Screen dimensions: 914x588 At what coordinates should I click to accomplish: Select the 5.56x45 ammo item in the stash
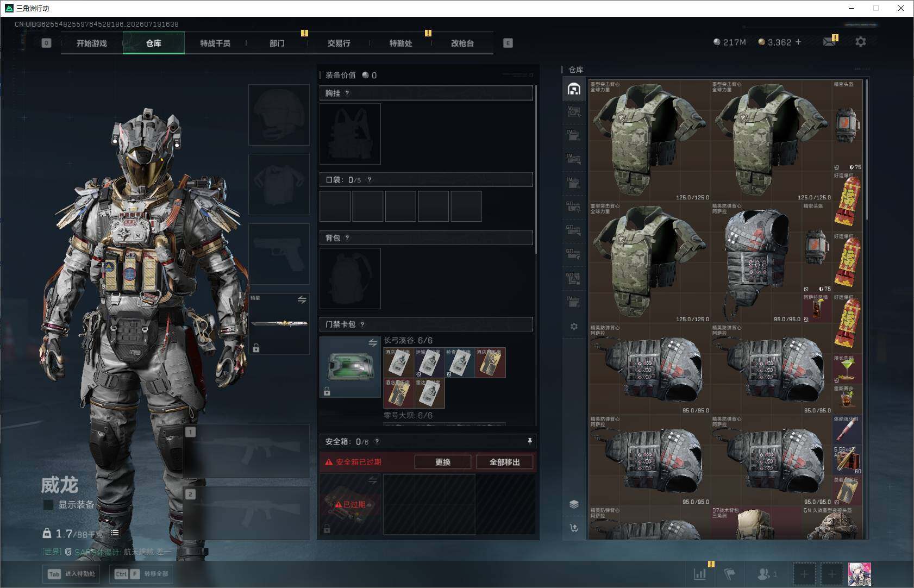847,460
